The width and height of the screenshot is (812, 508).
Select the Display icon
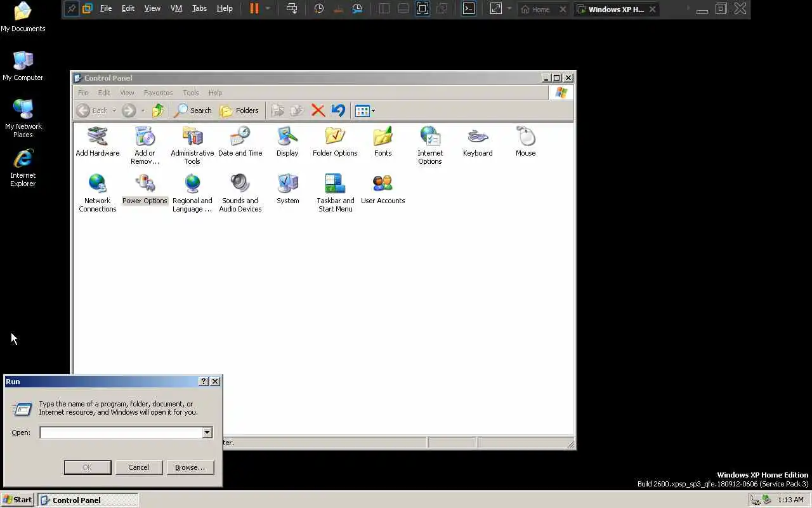287,142
